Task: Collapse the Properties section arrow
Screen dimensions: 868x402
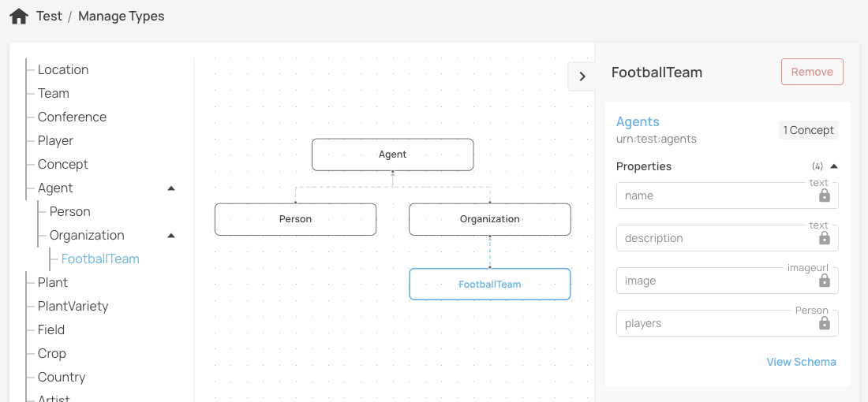Action: pyautogui.click(x=834, y=166)
